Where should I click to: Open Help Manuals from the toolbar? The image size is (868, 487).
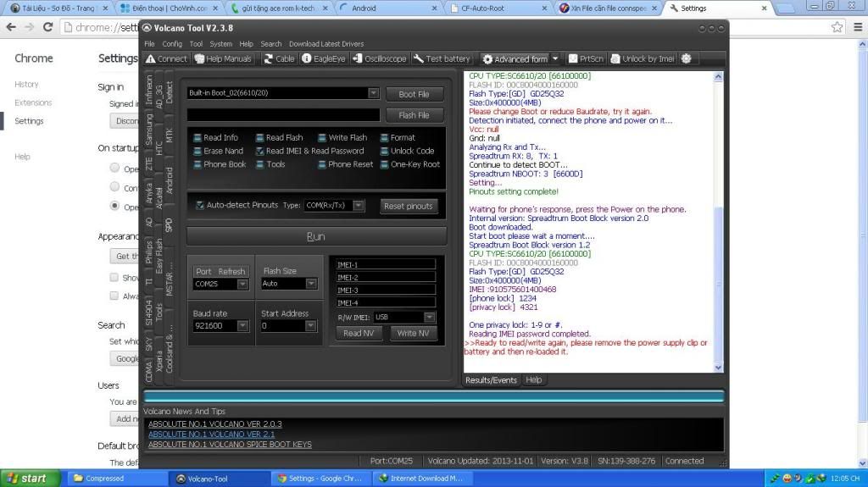tap(223, 58)
